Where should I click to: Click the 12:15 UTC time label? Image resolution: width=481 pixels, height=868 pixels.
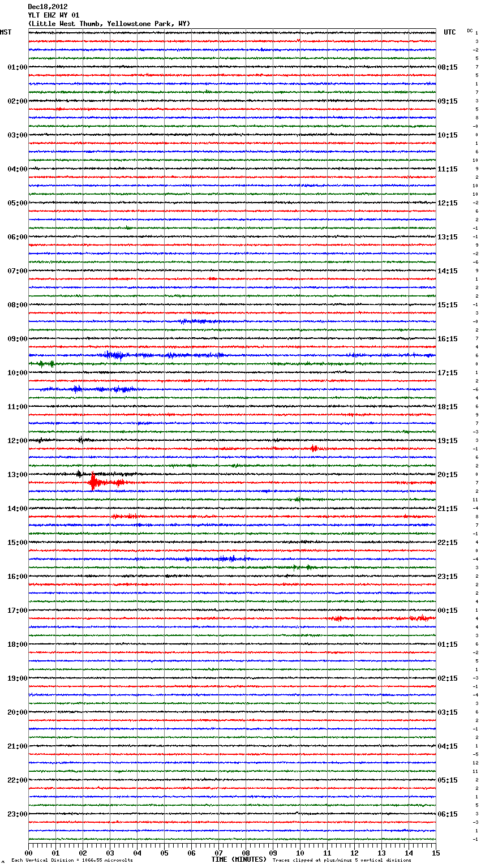(448, 203)
